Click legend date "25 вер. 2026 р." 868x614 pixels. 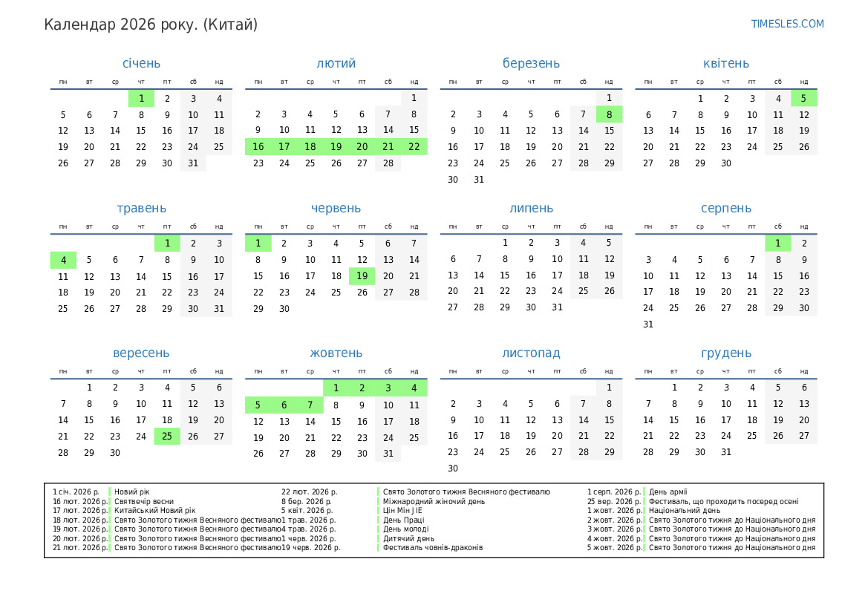pyautogui.click(x=615, y=502)
